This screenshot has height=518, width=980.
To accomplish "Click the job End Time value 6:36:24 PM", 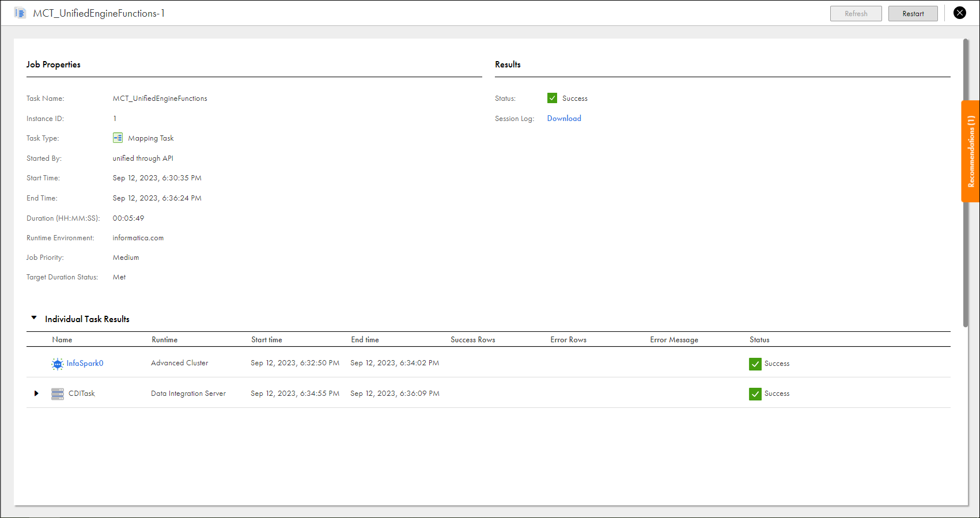I will (157, 198).
